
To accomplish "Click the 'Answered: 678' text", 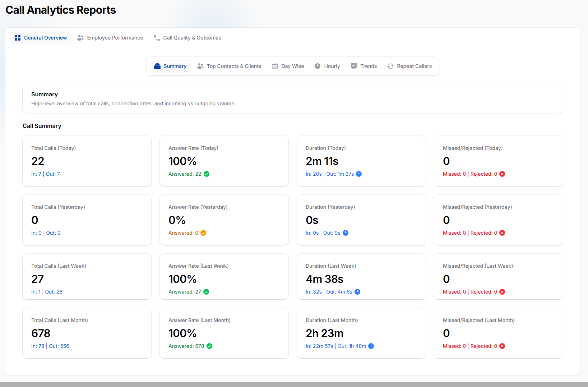I will 186,346.
